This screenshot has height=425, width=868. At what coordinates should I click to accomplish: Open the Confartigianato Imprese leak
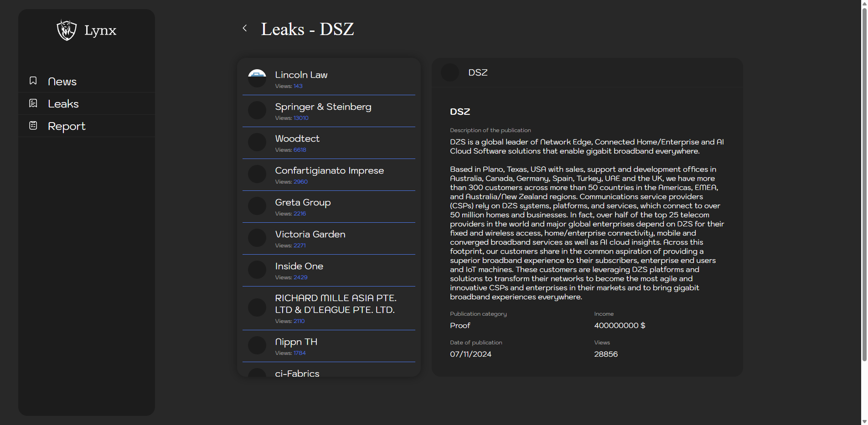tap(329, 170)
